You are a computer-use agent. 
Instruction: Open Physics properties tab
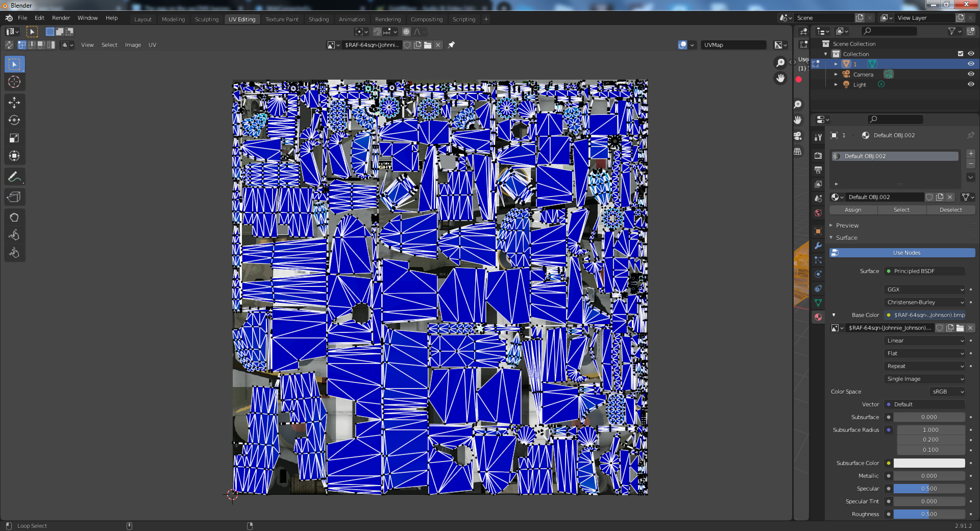(x=818, y=274)
